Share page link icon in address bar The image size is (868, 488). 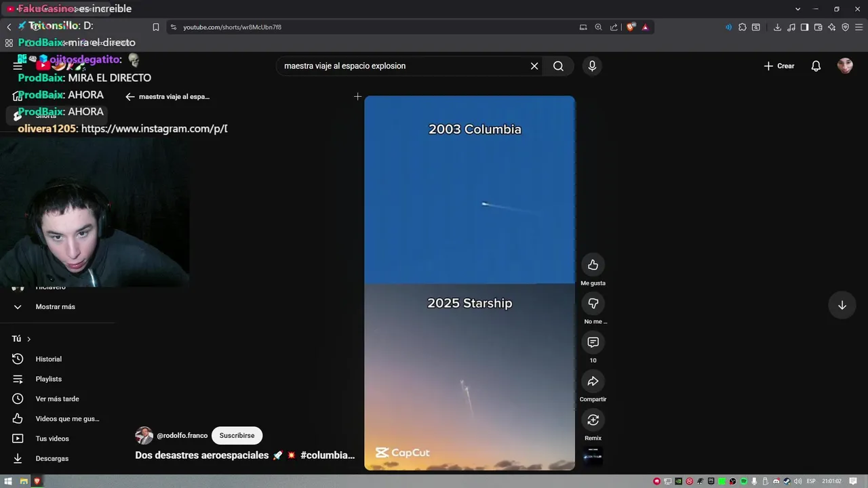tap(614, 27)
